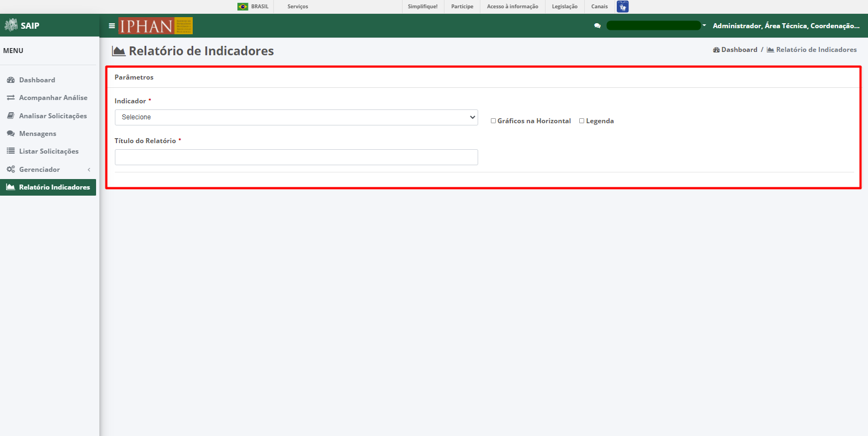Viewport: 868px width, 436px height.
Task: Open Dashboard menu item
Action: click(48, 80)
